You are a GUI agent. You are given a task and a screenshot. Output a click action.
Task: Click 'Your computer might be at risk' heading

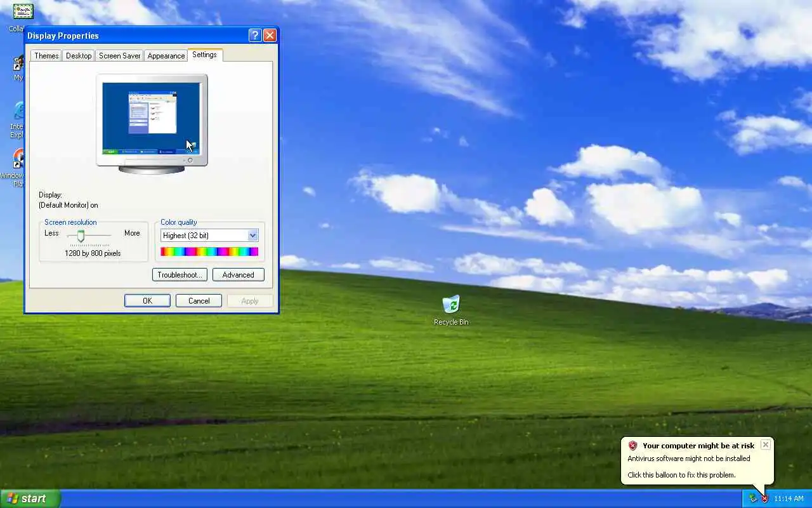point(698,446)
